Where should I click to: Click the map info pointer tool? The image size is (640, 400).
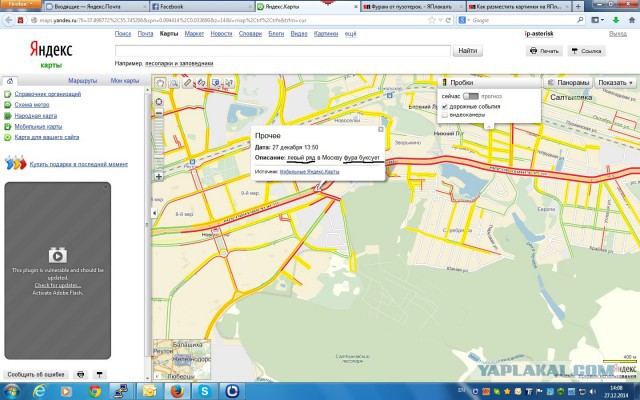pos(229,83)
